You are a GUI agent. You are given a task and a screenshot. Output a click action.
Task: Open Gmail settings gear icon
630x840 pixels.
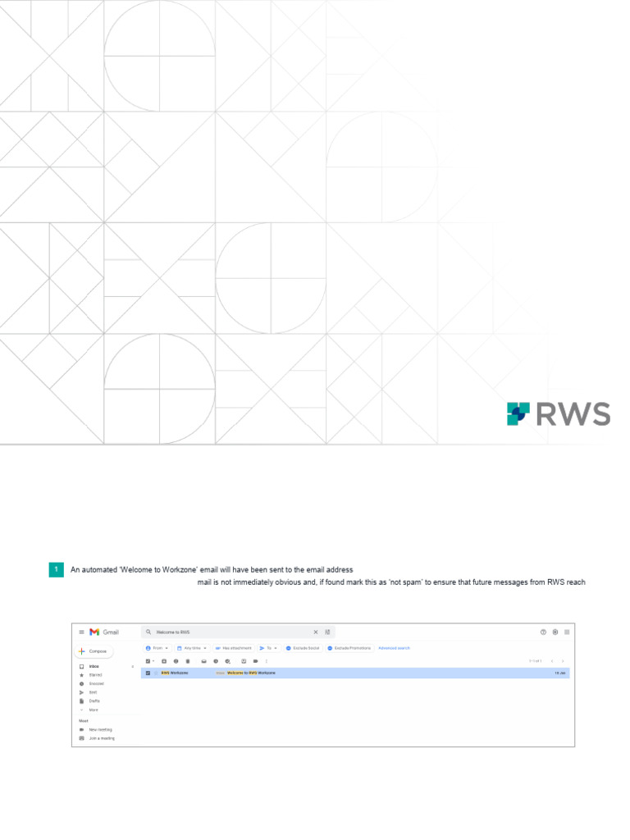555,632
